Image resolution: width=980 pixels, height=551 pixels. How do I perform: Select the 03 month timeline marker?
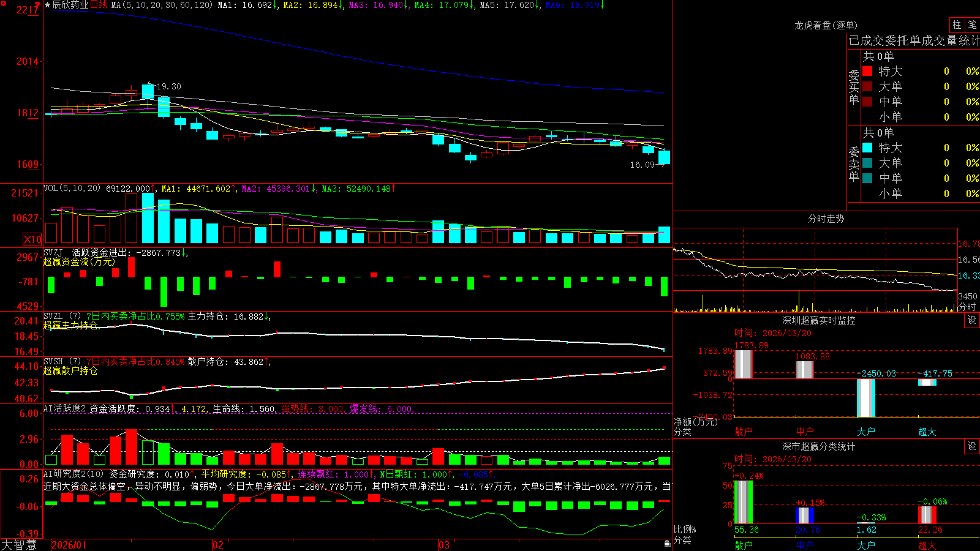pyautogui.click(x=444, y=545)
